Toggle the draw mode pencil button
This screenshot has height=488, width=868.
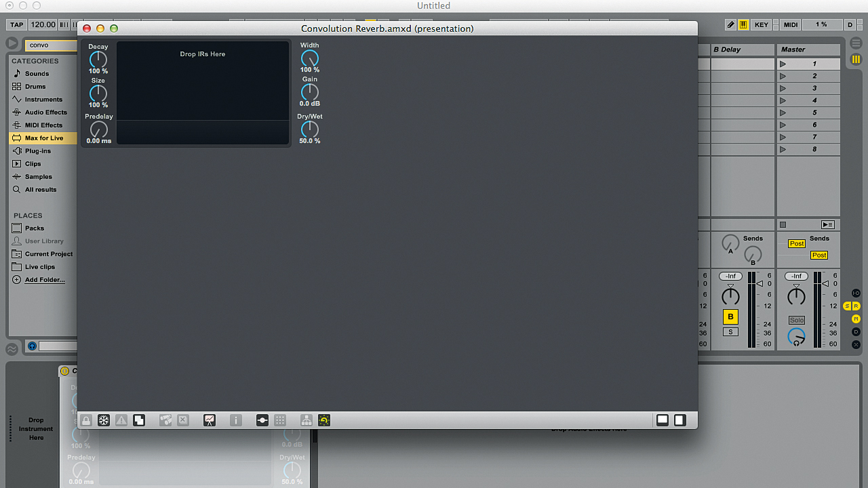(x=731, y=24)
